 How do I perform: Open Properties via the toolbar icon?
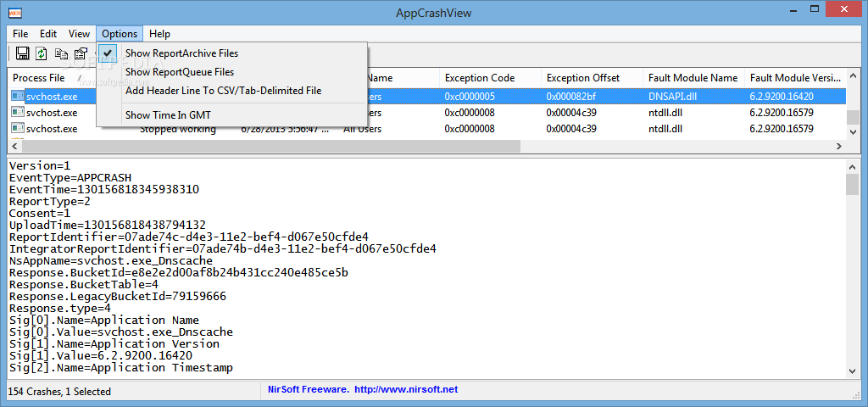click(x=81, y=53)
